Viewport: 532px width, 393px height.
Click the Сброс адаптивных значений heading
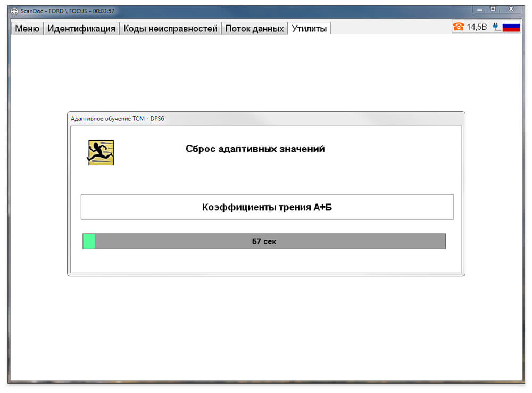click(255, 149)
